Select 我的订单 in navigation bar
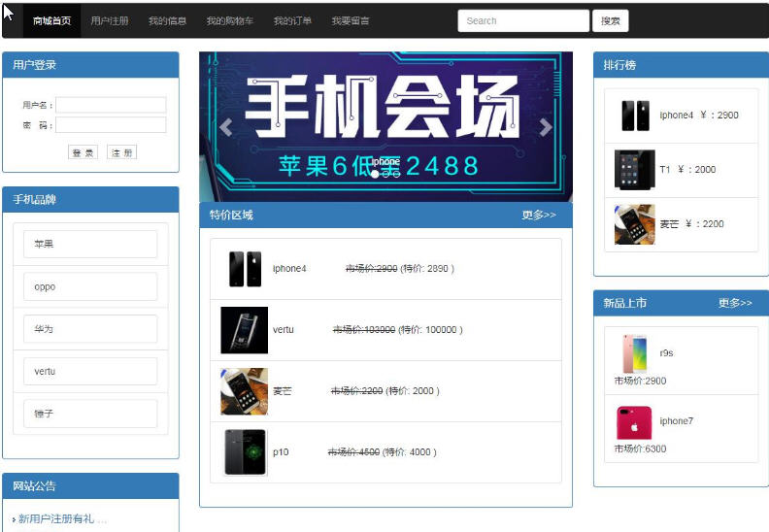769x532 pixels. coord(292,20)
